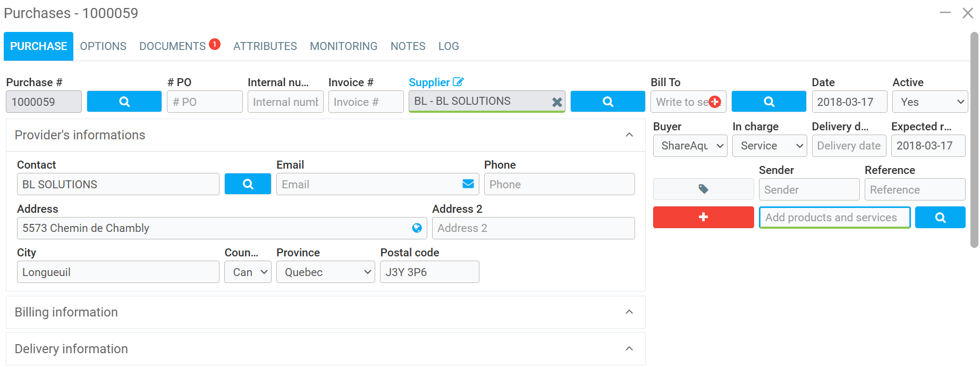980x367 pixels.
Task: Collapse the Provider's informations section
Action: (629, 135)
